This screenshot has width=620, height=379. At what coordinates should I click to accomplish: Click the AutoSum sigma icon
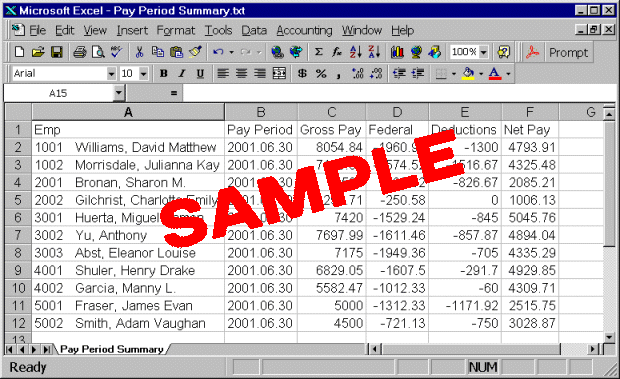pos(319,52)
